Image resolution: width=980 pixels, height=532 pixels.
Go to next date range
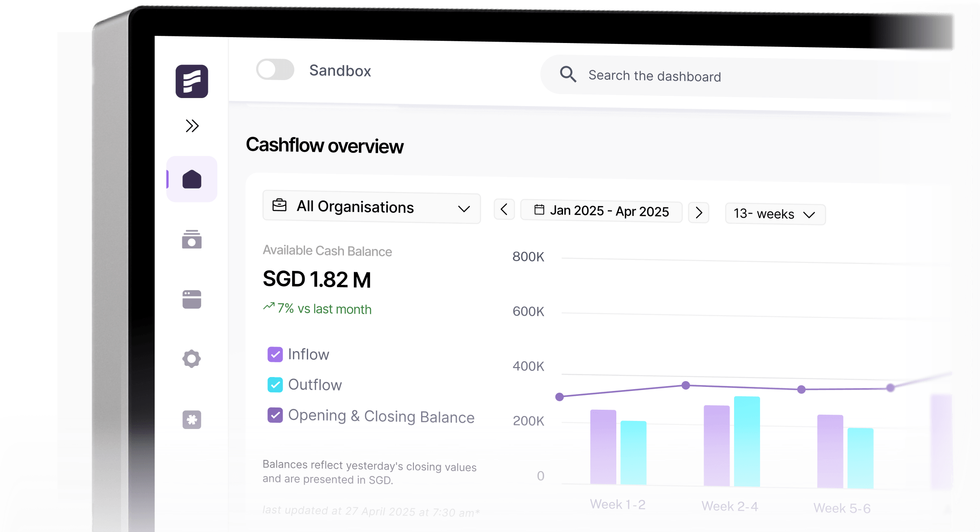point(699,212)
